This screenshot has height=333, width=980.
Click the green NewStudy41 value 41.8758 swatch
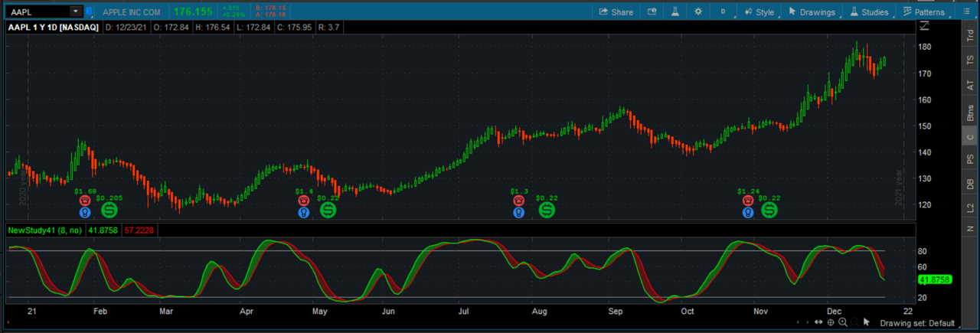[100, 230]
